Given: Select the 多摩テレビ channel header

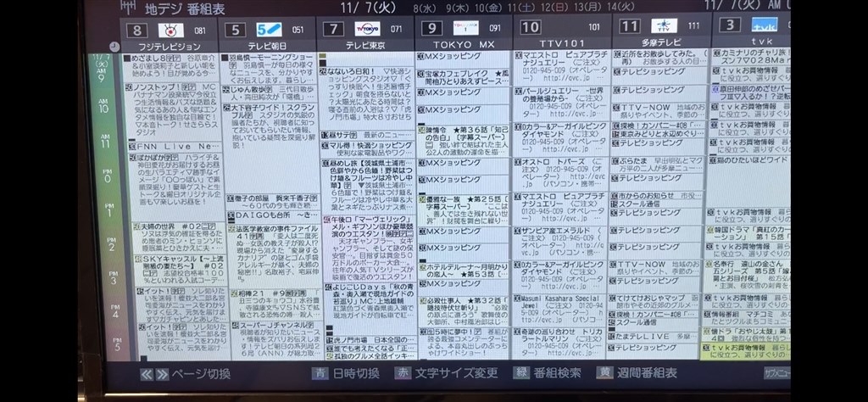Looking at the screenshot, I should [x=661, y=42].
